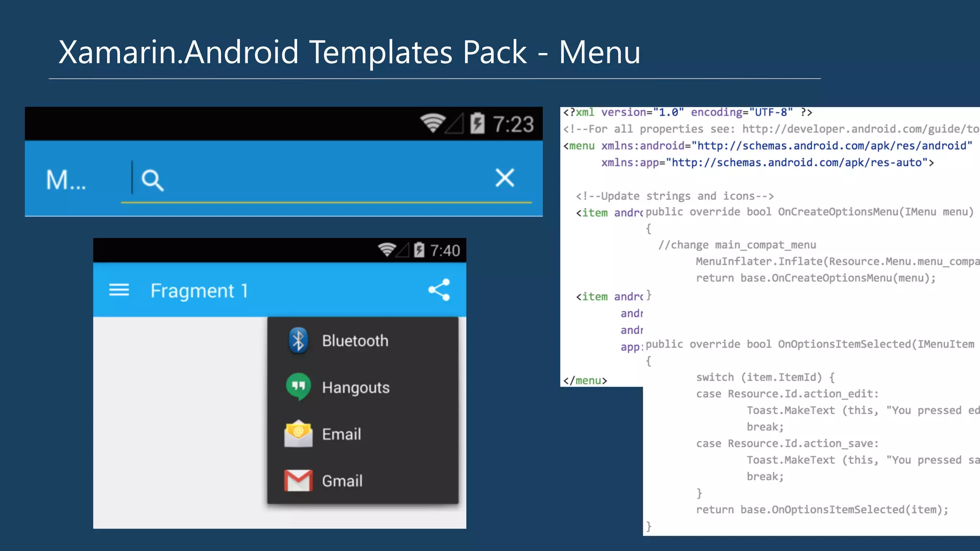980x551 pixels.
Task: Choose Bluetooth share option
Action: coord(363,341)
